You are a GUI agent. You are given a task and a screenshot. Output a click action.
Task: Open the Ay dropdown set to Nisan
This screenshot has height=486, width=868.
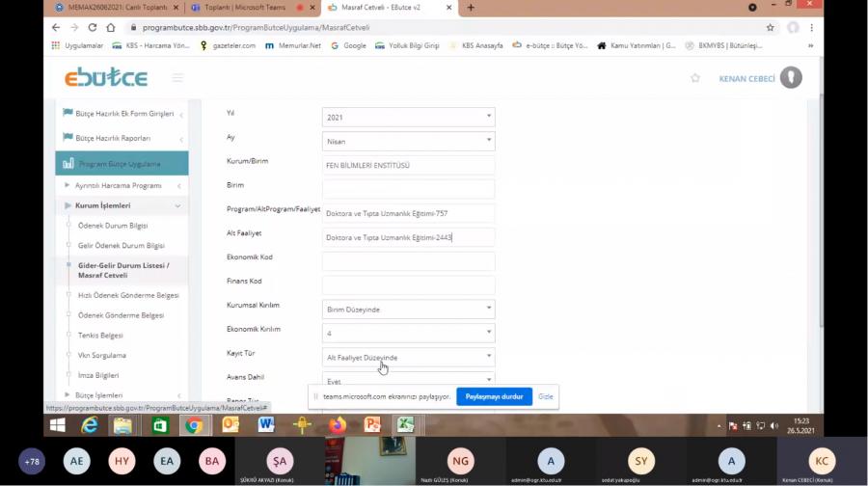408,141
